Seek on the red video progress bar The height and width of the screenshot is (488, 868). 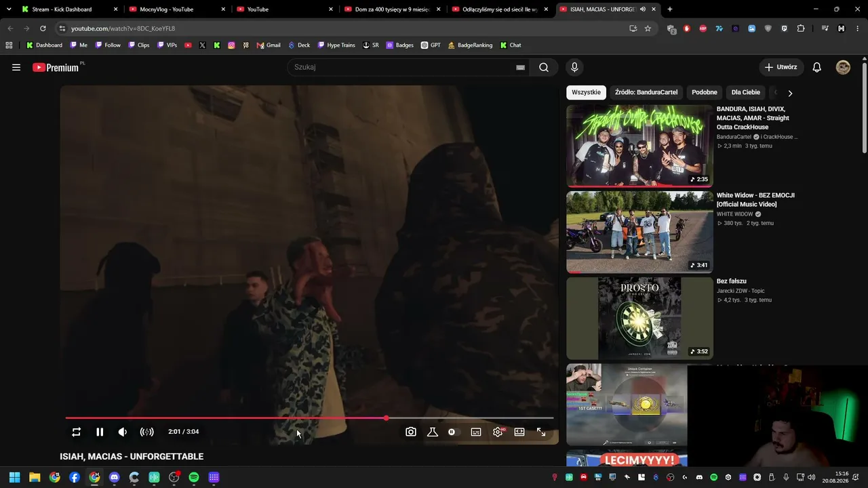click(309, 418)
